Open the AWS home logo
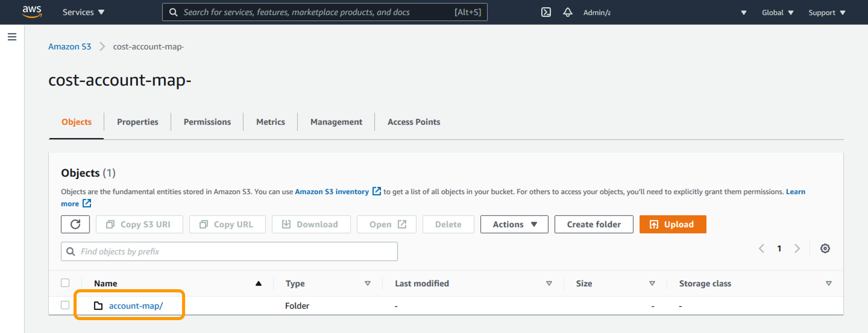 pyautogui.click(x=32, y=12)
